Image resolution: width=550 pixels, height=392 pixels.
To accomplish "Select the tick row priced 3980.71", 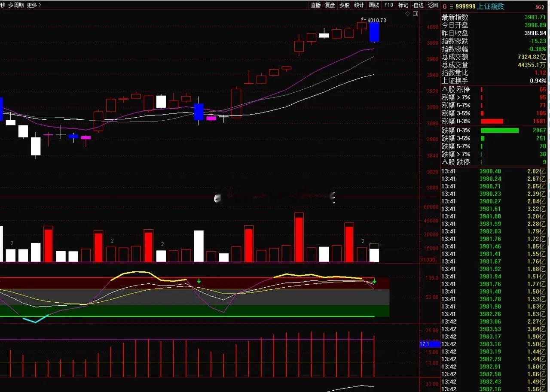I will pyautogui.click(x=495, y=186).
